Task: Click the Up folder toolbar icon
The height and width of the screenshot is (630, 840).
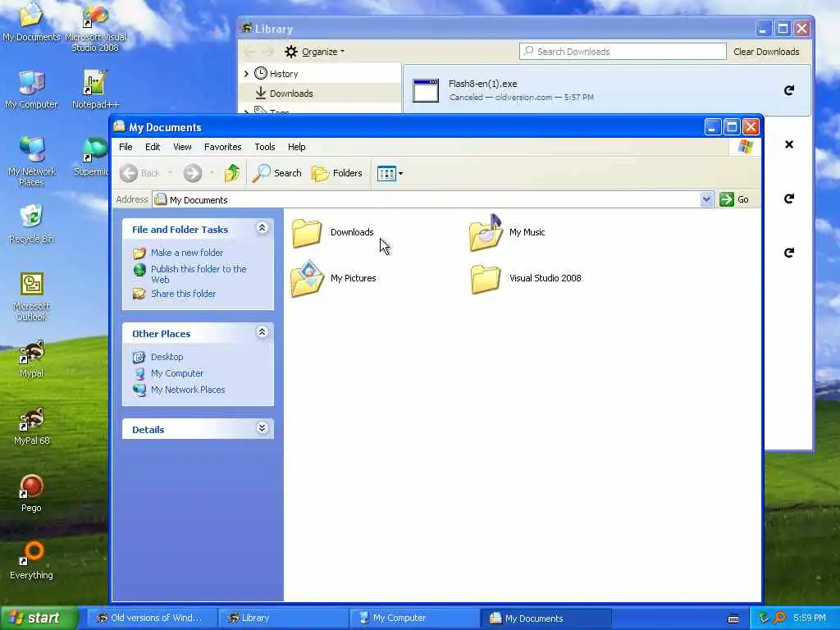Action: [232, 173]
